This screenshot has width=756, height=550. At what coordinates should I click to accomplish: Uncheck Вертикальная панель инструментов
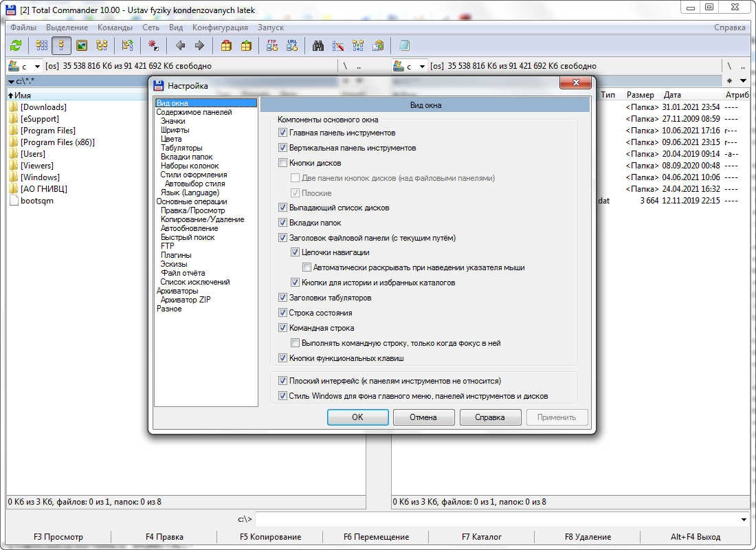coord(283,148)
